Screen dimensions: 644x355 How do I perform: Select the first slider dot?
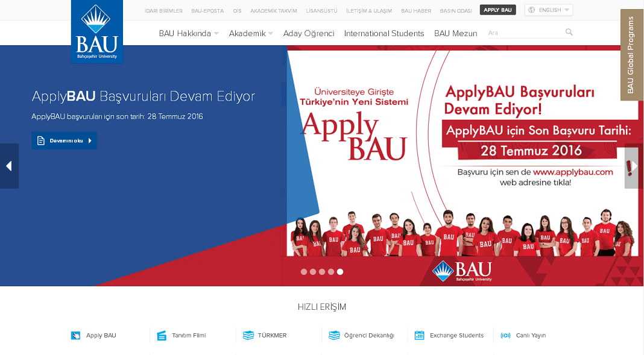coord(304,272)
